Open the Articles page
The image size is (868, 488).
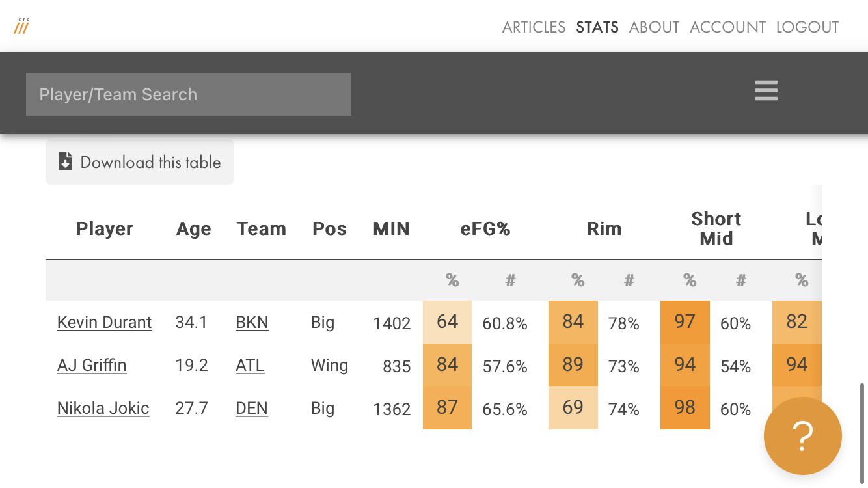[534, 27]
